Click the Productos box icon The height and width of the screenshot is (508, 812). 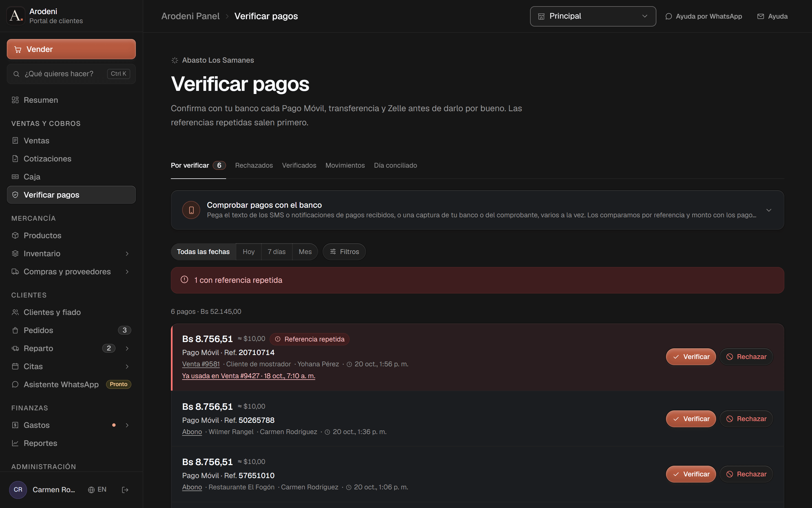[15, 236]
